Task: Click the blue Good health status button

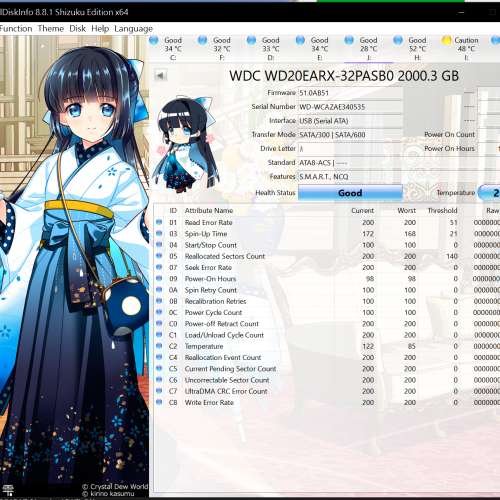Action: pyautogui.click(x=350, y=193)
